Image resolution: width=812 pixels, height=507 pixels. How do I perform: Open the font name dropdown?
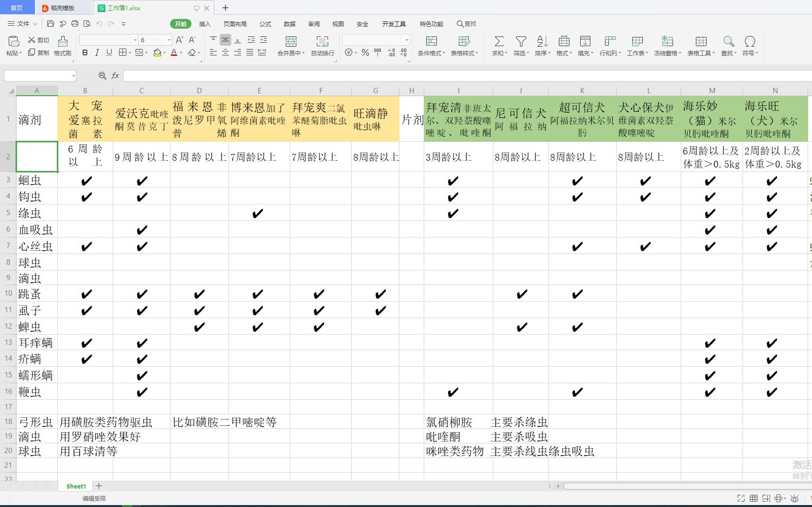coord(135,40)
